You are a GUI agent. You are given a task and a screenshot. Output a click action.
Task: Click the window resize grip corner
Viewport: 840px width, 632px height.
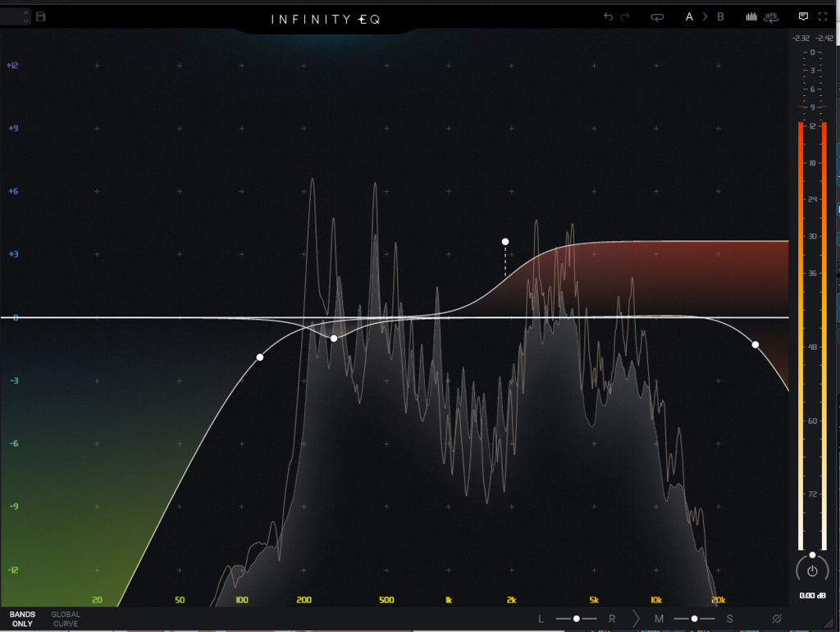[830, 622]
